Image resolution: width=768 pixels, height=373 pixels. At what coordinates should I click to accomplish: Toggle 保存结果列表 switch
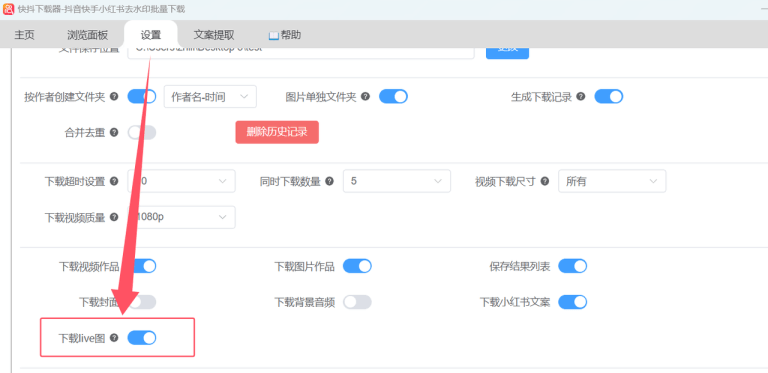click(x=573, y=266)
